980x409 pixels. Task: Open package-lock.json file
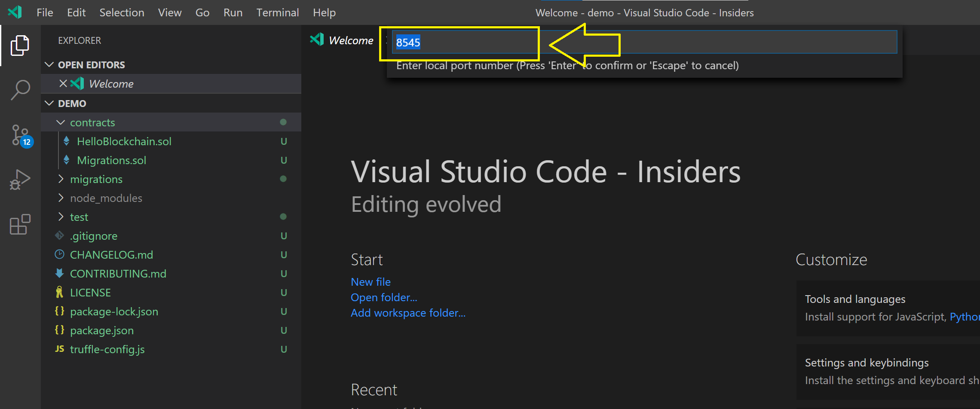tap(114, 311)
